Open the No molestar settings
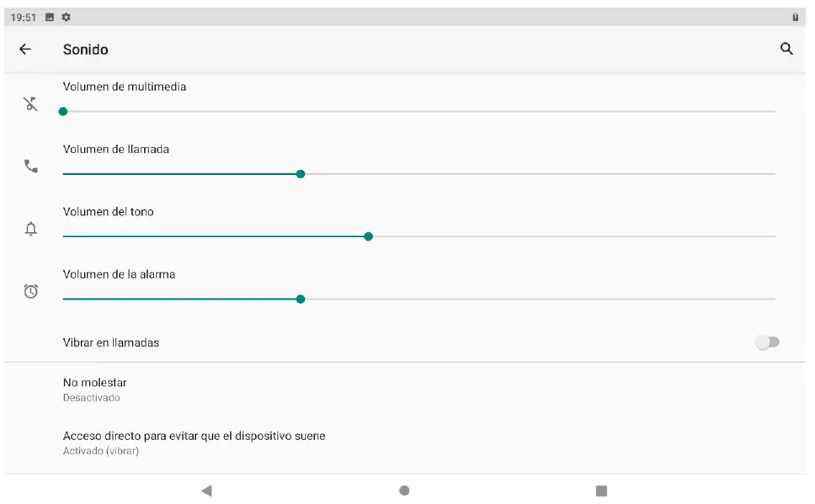This screenshot has height=504, width=815. pos(94,390)
